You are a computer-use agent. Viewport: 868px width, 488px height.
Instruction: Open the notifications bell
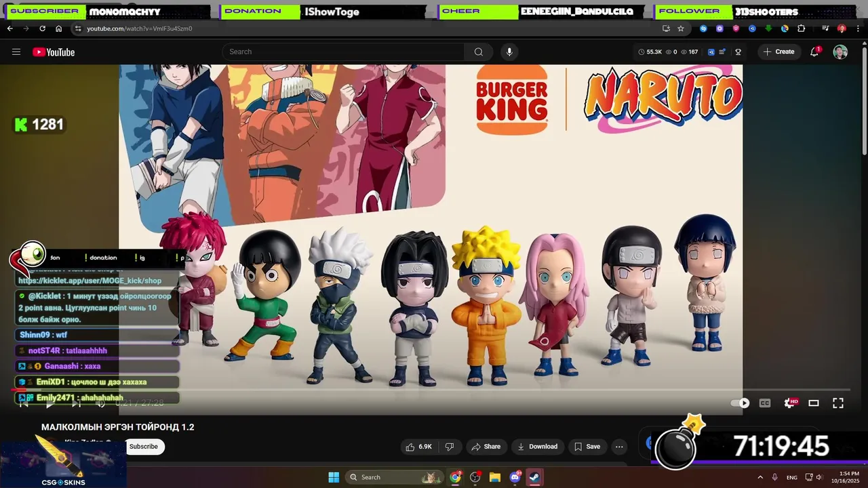coord(814,52)
